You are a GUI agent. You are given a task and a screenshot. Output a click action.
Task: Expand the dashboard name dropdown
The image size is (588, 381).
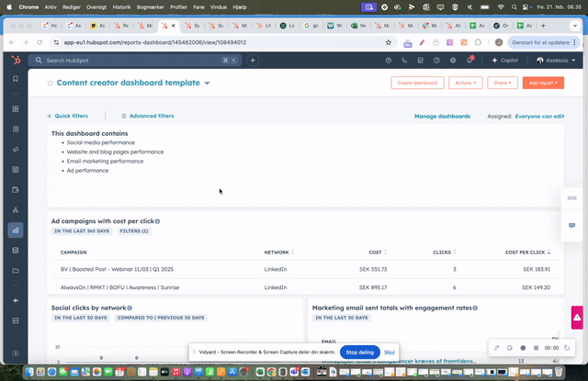tap(207, 83)
